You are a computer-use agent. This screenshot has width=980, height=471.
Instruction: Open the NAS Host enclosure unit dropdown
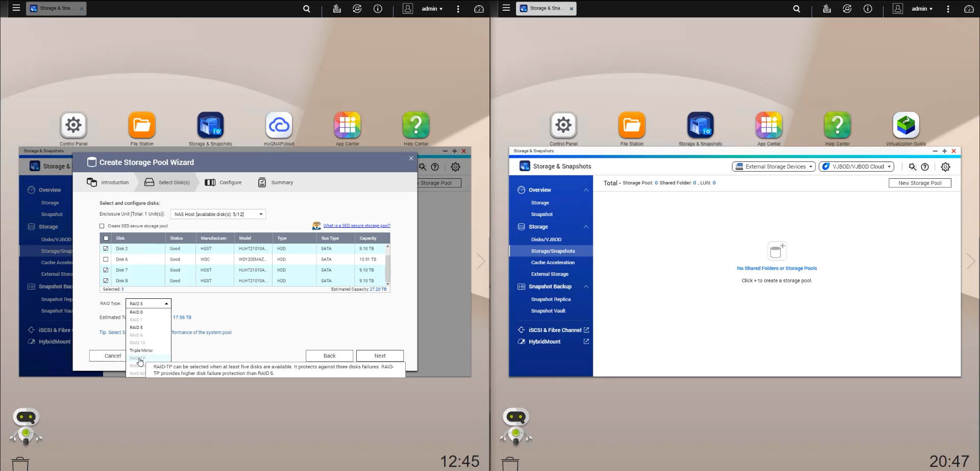218,215
